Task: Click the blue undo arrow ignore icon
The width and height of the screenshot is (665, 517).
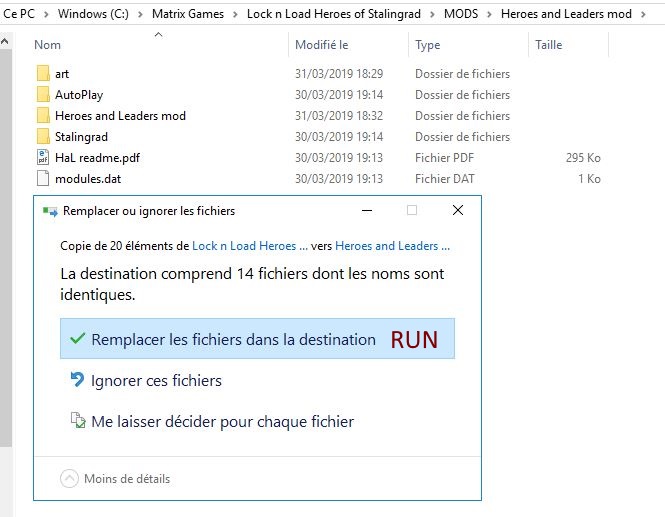Action: tap(77, 380)
